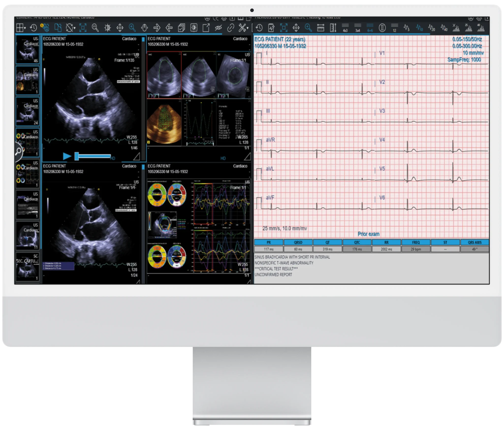Select the mouse scroll tool
The width and height of the screenshot is (504, 428).
pyautogui.click(x=144, y=28)
